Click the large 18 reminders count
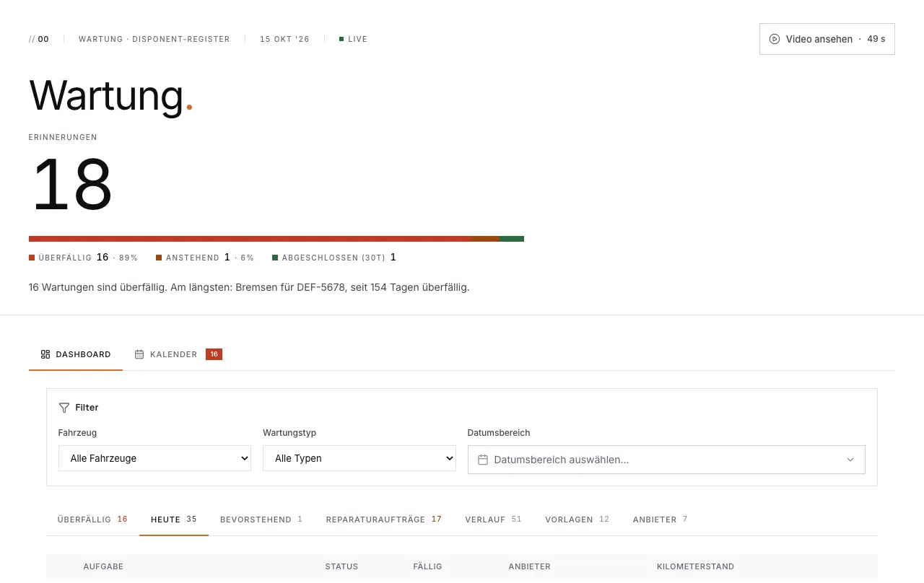 coord(72,185)
